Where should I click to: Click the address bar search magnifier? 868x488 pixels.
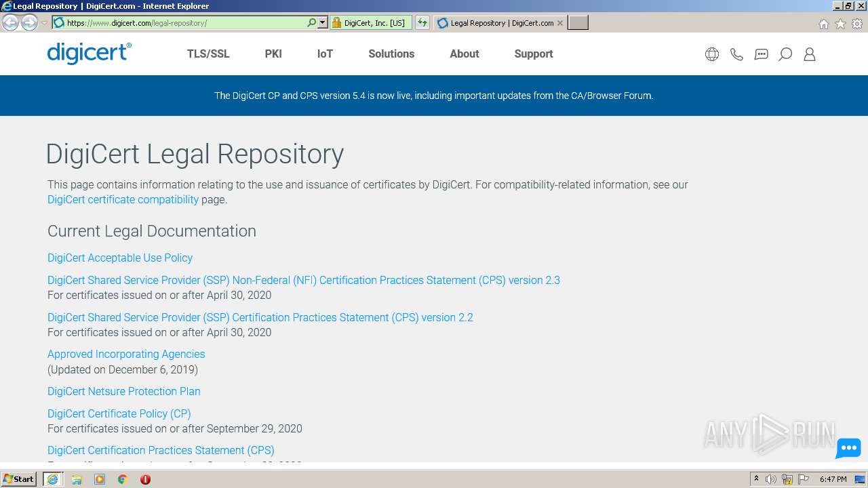(x=311, y=22)
